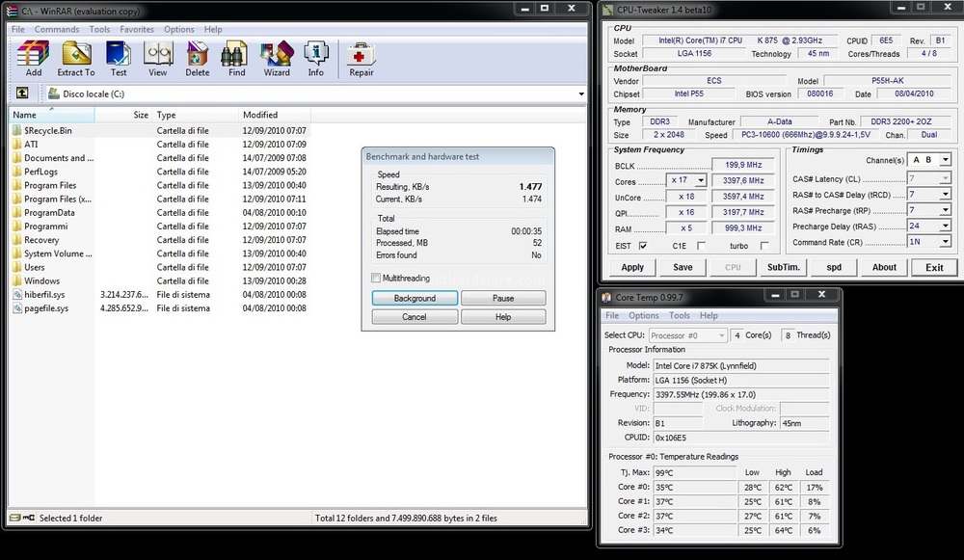Click Save in CPU-Tweaker

tap(683, 267)
